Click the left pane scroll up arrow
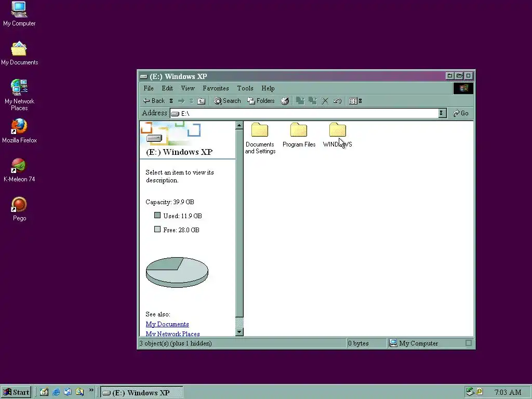 (239, 125)
